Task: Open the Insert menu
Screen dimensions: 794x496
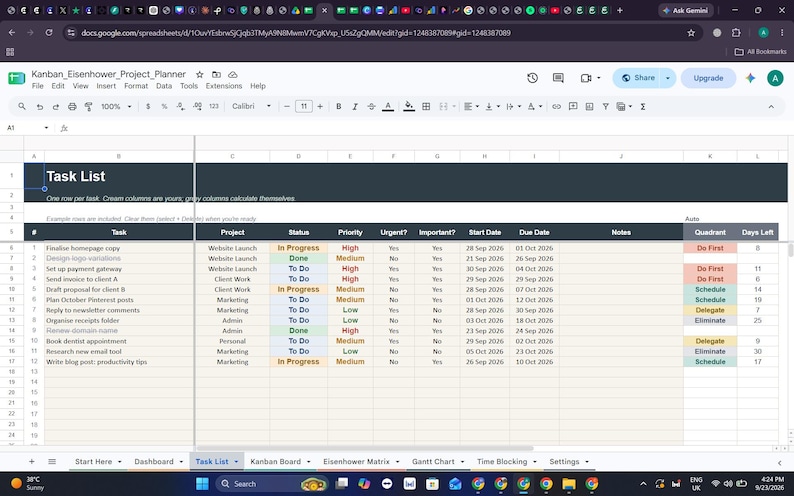Action: pos(106,86)
